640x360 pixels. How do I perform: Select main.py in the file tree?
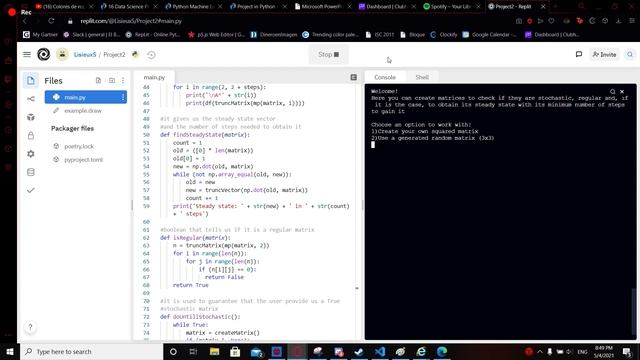click(x=86, y=97)
